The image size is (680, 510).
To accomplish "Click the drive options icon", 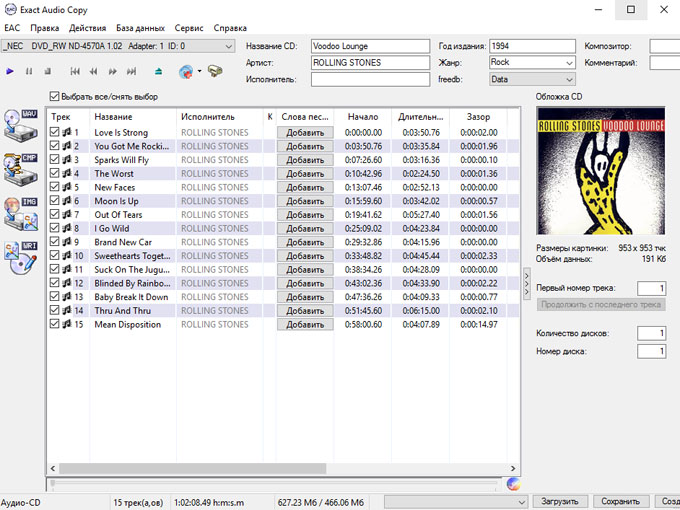I will (x=215, y=71).
